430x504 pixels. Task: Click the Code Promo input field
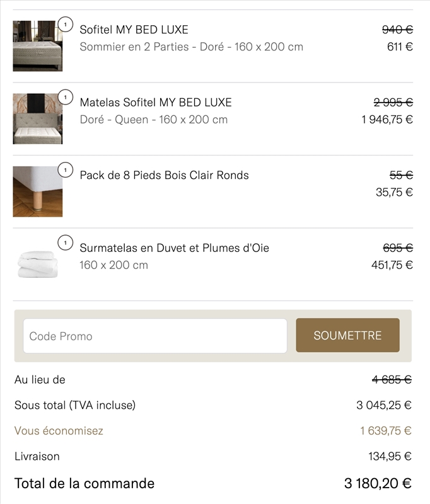click(x=154, y=336)
